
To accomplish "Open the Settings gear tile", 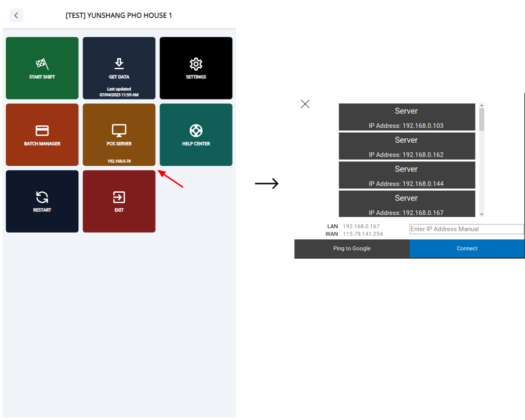I will pos(196,64).
